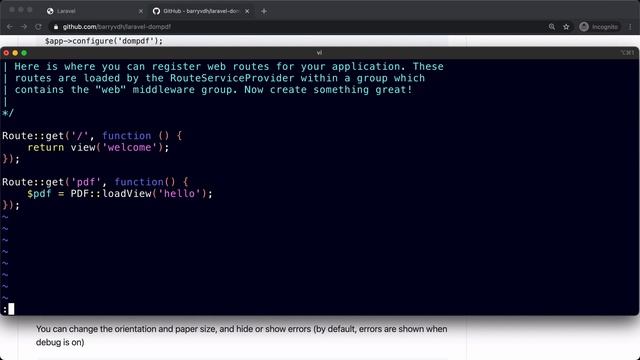The height and width of the screenshot is (360, 640).
Task: Click the word RouteServiceProvider in the comment
Action: (232, 78)
